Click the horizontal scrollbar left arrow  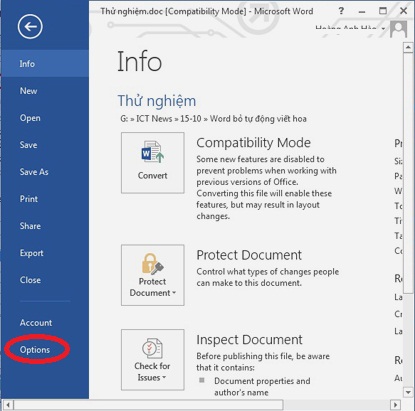(x=8, y=405)
